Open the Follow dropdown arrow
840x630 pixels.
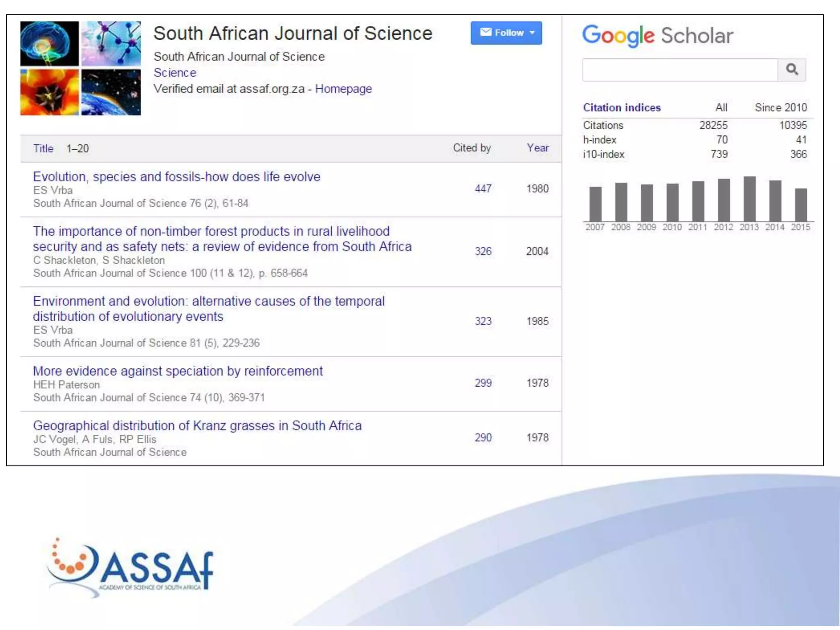532,33
